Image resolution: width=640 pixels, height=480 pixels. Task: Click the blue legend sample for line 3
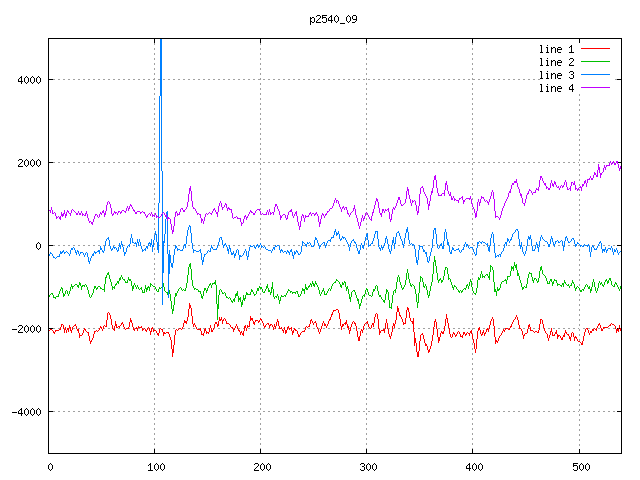click(595, 75)
